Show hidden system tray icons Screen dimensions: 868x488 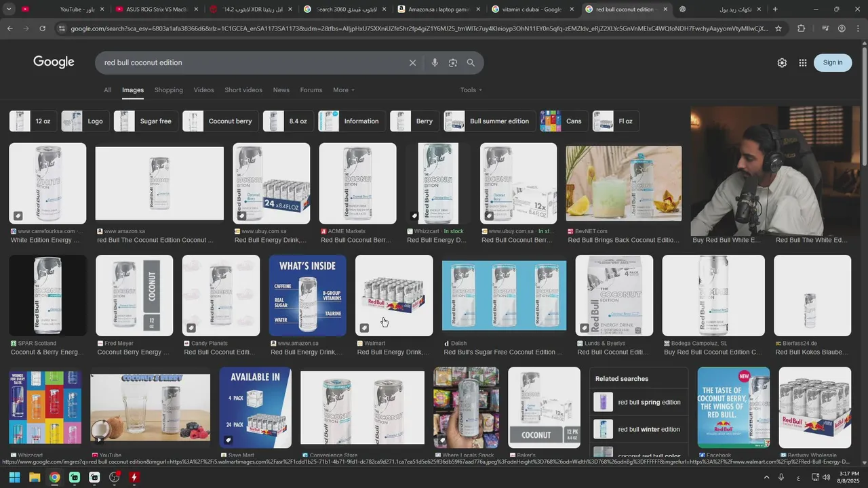point(766,477)
